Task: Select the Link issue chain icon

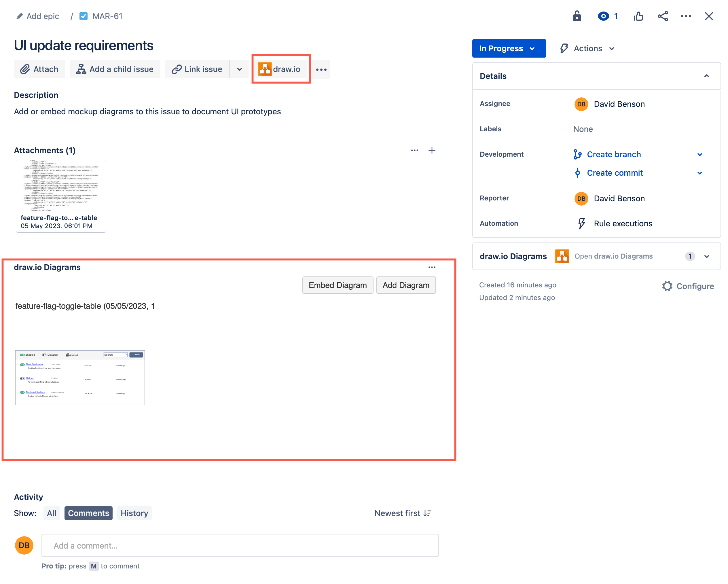Action: (x=177, y=69)
